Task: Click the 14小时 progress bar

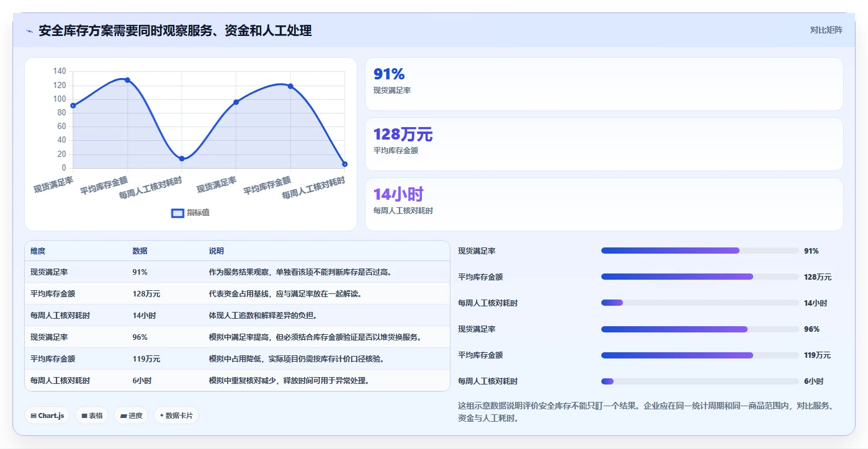Action: click(700, 303)
